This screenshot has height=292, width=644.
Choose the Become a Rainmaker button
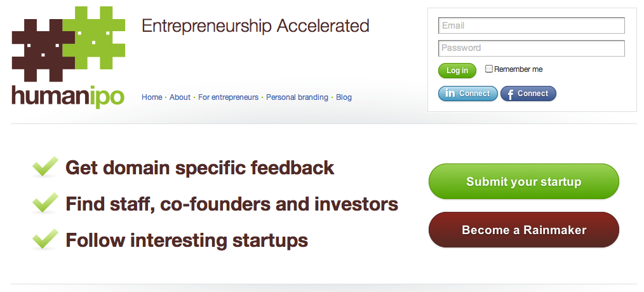[x=524, y=230]
